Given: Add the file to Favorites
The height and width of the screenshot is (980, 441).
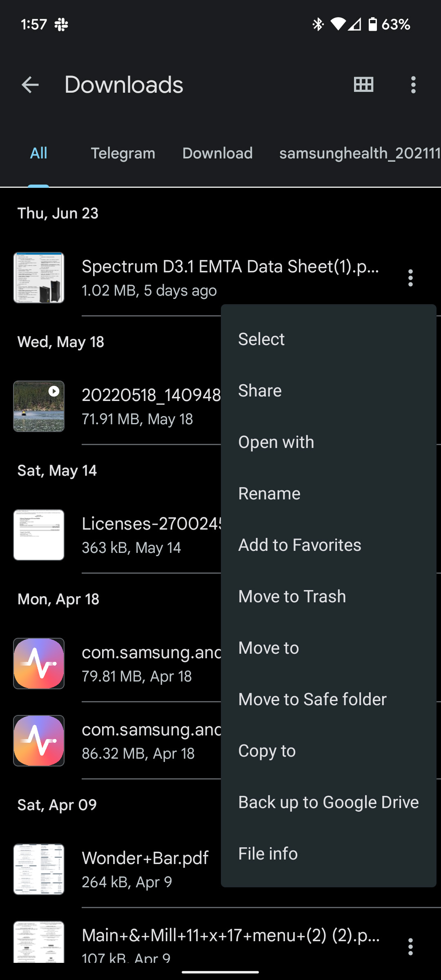Looking at the screenshot, I should point(300,545).
